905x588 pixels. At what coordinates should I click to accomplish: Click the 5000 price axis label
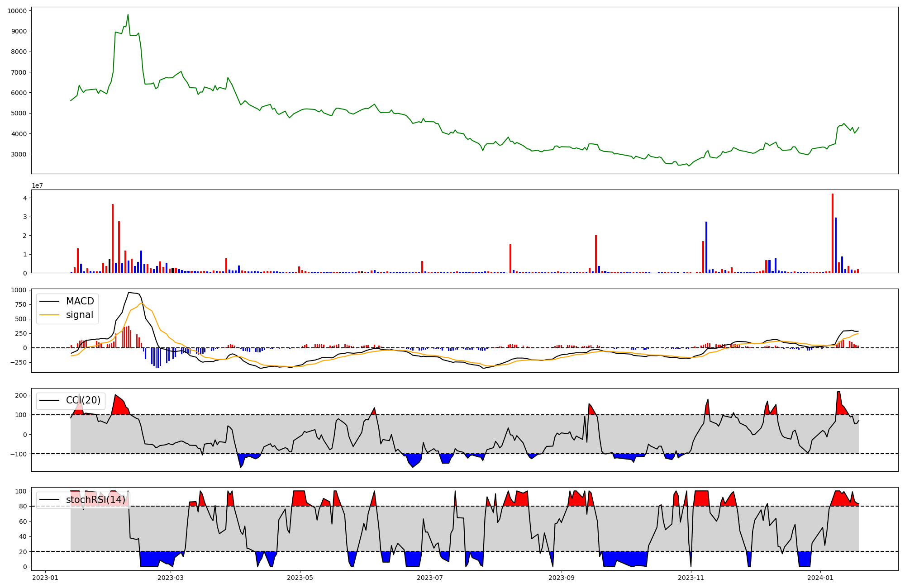[19, 113]
